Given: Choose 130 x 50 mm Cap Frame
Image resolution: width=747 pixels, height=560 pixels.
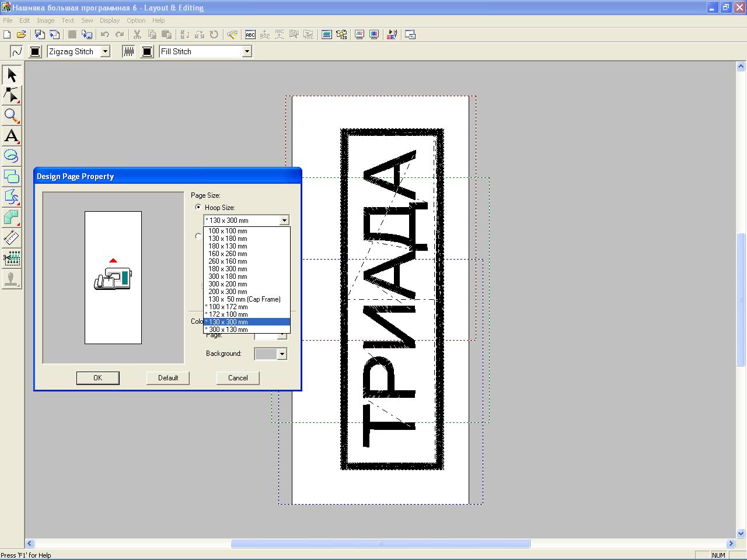Looking at the screenshot, I should coord(244,299).
